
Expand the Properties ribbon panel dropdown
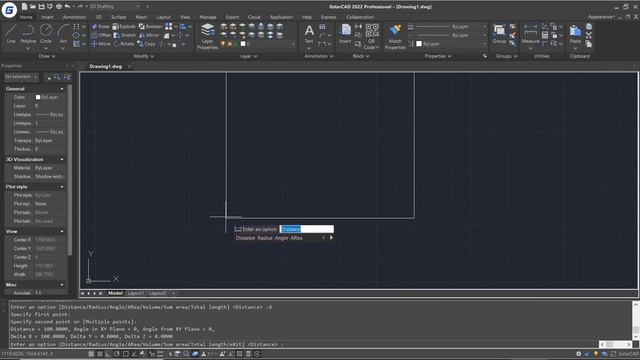point(438,56)
